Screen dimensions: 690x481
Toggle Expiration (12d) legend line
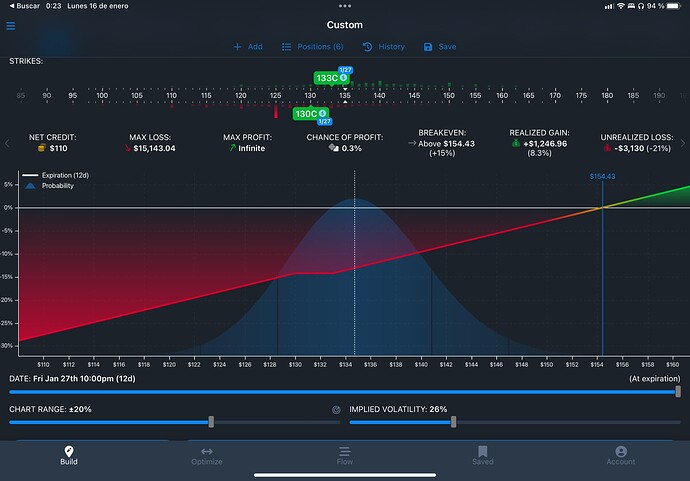click(55, 175)
